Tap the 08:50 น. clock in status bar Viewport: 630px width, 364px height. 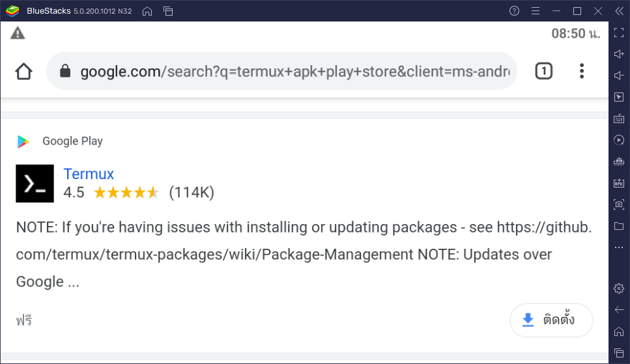click(x=576, y=33)
